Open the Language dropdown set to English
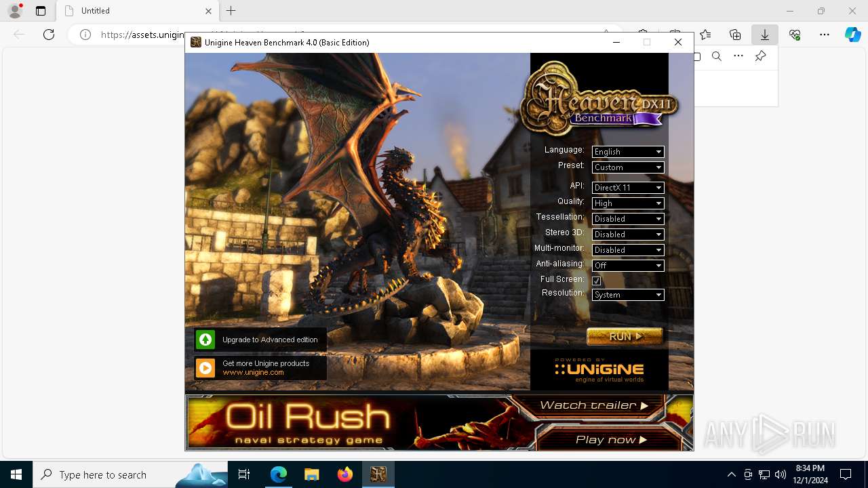Viewport: 868px width, 488px height. [627, 152]
